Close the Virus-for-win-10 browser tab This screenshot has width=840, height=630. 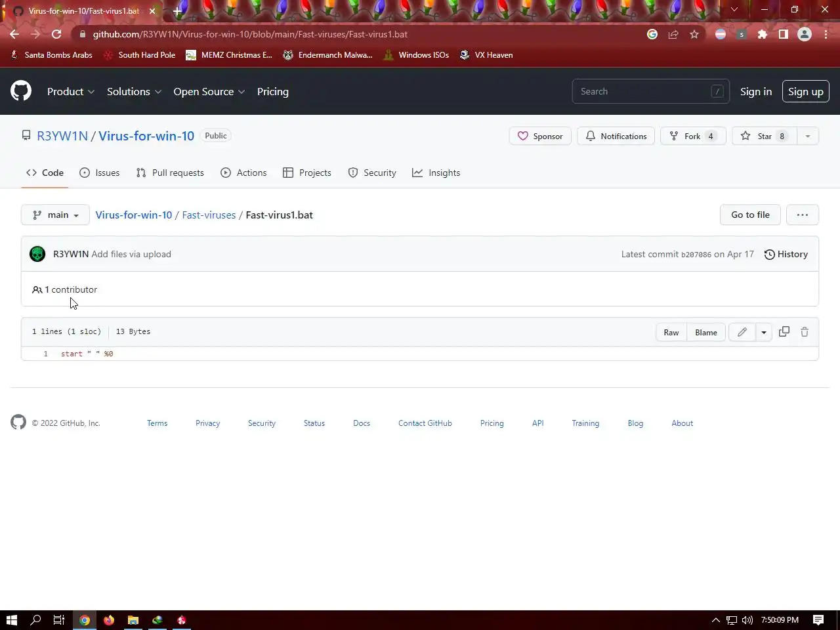[152, 11]
